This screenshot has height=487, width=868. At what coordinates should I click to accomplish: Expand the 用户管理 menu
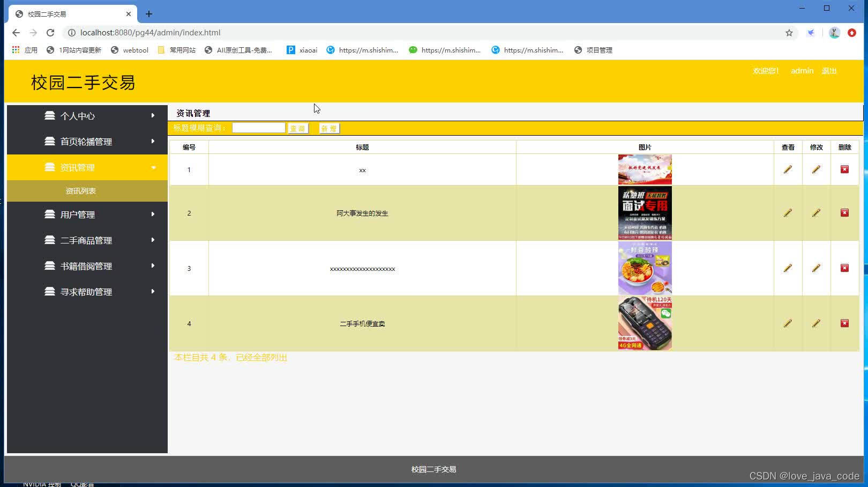(87, 215)
